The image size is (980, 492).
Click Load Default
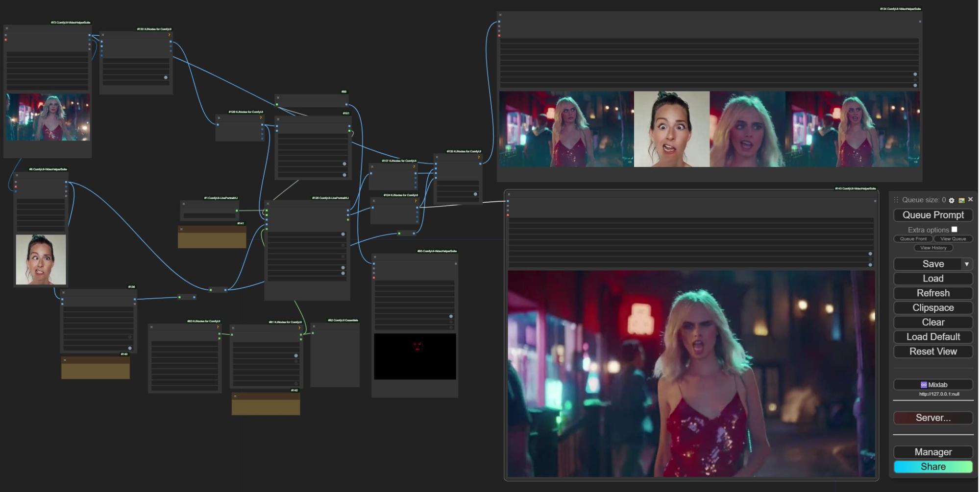click(933, 337)
